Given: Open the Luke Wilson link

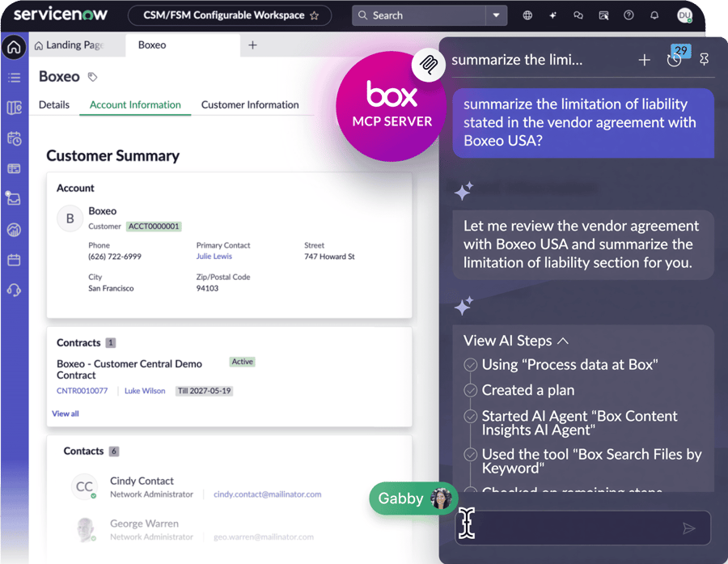Looking at the screenshot, I should pyautogui.click(x=145, y=391).
